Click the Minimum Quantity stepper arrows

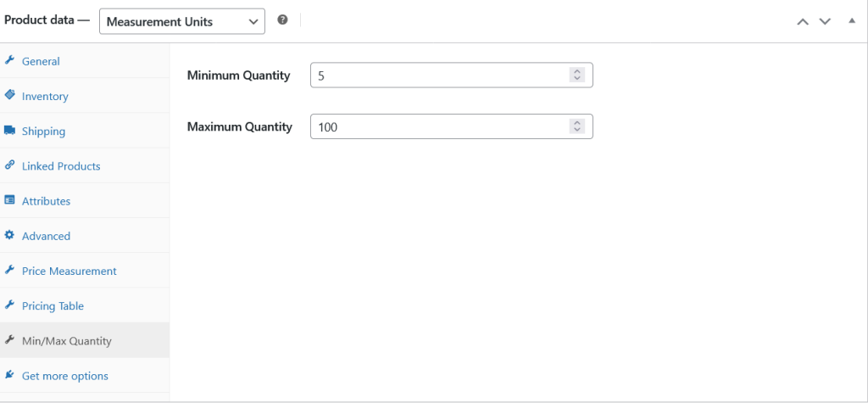pyautogui.click(x=577, y=76)
